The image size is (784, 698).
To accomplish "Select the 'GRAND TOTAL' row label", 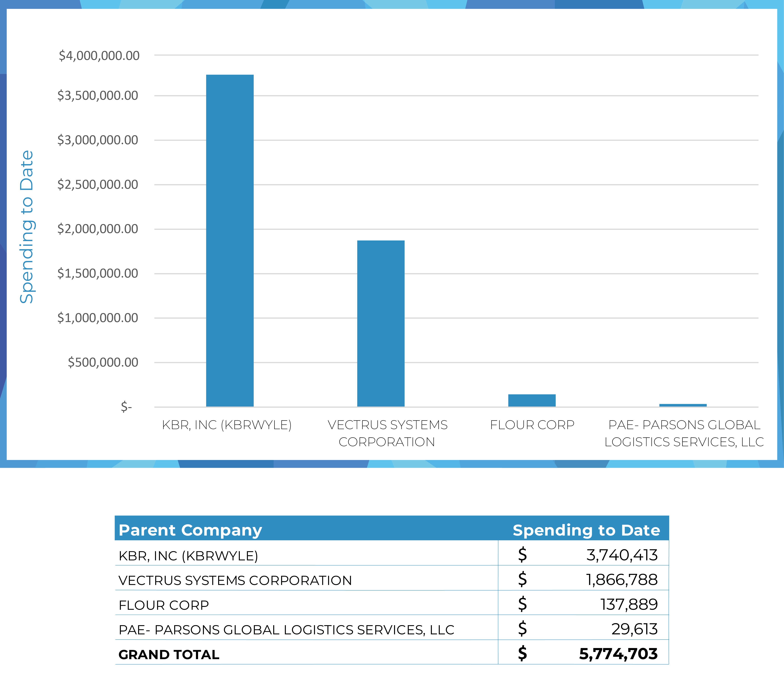I will tap(169, 655).
